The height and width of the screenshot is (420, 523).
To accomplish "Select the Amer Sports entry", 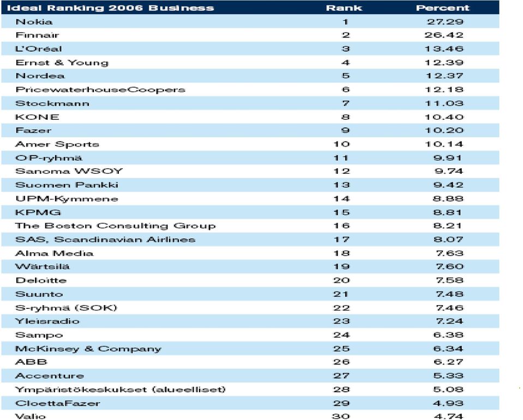I will pyautogui.click(x=57, y=144).
